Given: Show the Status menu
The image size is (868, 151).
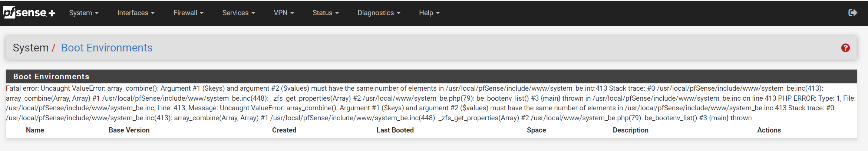Looking at the screenshot, I should coord(326,13).
